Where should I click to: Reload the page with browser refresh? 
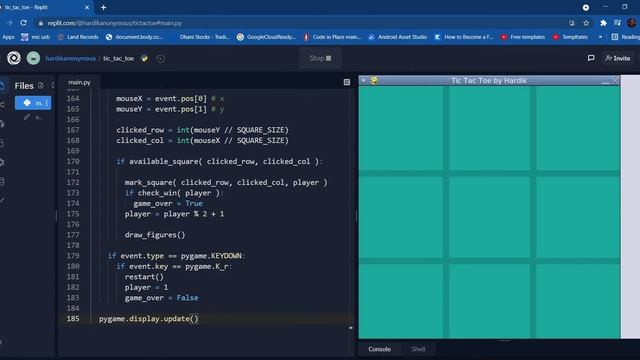coord(23,23)
